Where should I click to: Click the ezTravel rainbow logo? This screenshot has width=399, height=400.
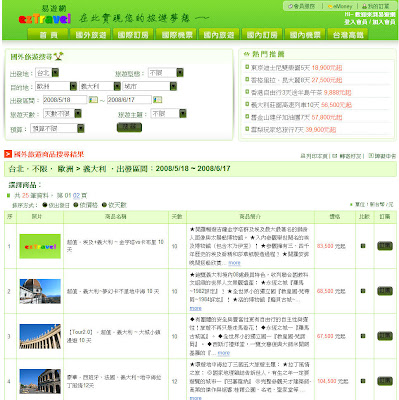[x=45, y=18]
